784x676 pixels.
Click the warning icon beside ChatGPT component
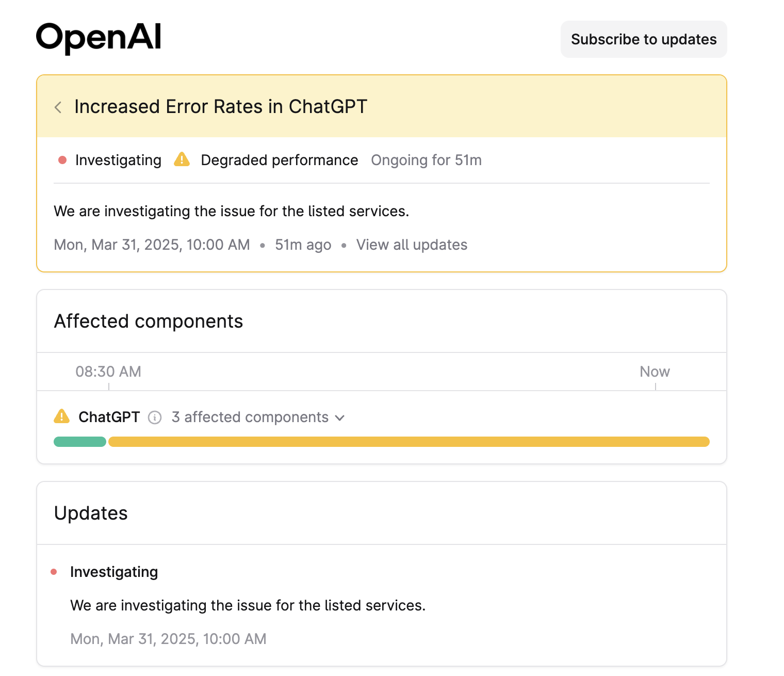point(61,416)
